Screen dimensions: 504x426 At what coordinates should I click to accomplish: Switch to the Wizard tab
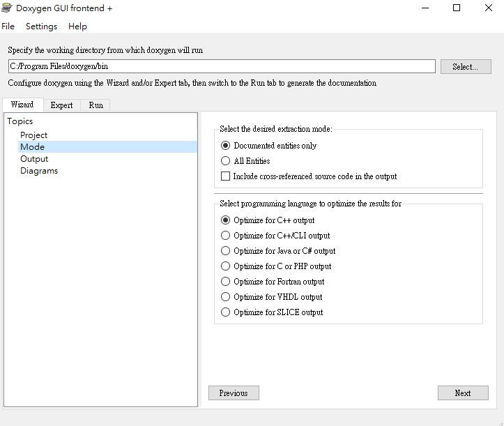22,105
